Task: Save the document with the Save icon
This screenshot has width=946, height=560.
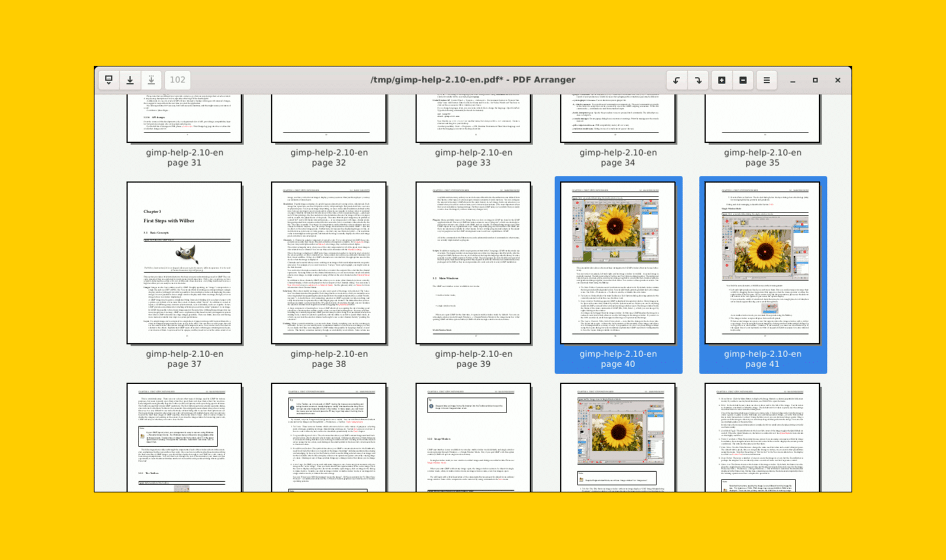Action: point(130,80)
